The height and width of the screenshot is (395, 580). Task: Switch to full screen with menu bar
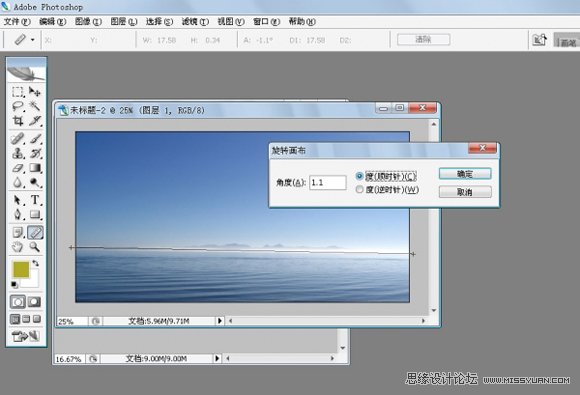point(26,319)
